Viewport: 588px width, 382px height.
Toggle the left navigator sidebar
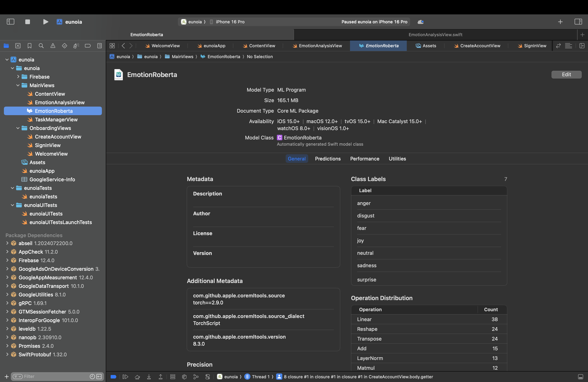click(x=10, y=22)
